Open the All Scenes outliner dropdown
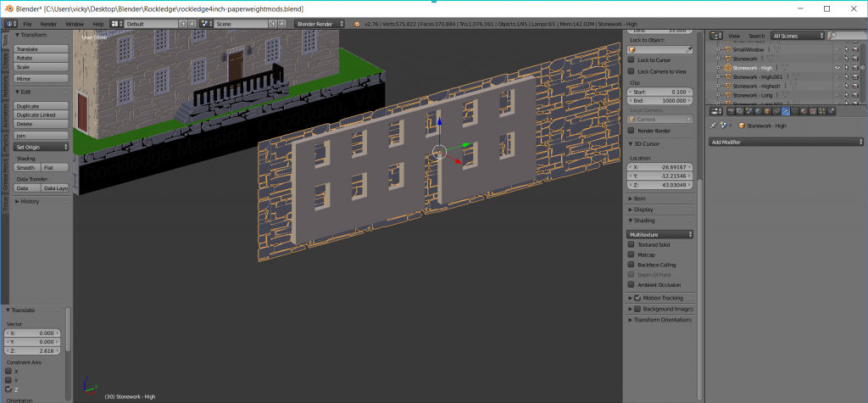 point(797,36)
